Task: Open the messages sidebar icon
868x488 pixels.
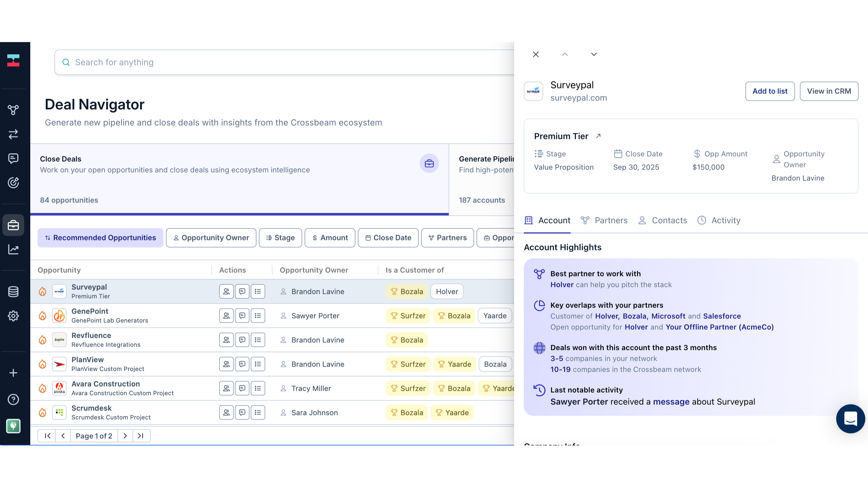Action: 13,158
